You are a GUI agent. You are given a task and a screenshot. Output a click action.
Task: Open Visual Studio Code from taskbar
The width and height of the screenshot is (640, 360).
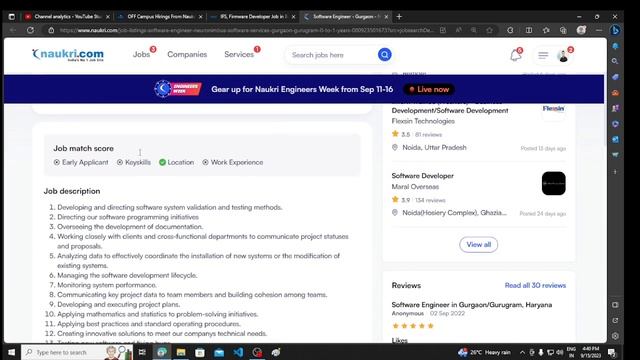[x=238, y=352]
